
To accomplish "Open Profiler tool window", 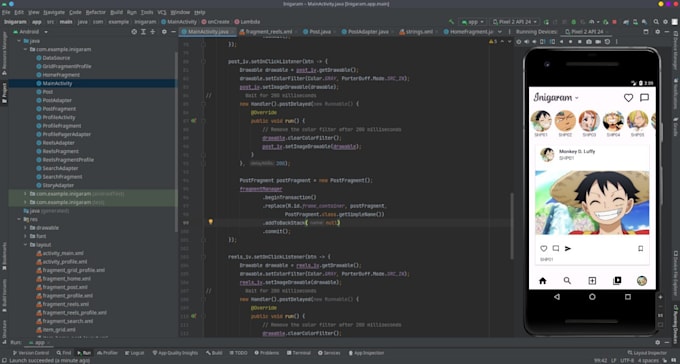I will pos(108,353).
